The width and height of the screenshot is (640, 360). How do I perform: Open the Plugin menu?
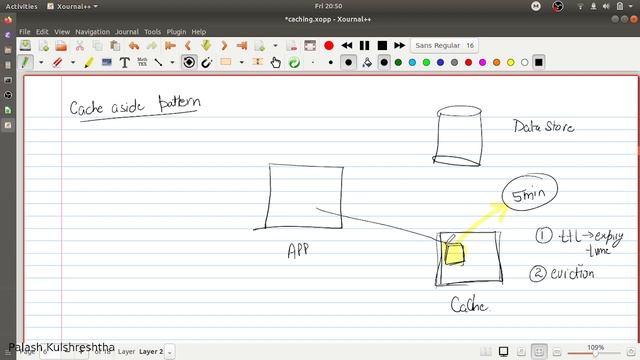(x=176, y=31)
